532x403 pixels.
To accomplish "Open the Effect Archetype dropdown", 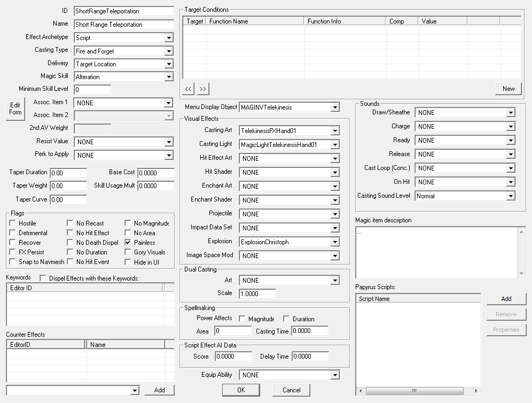I will [x=169, y=38].
